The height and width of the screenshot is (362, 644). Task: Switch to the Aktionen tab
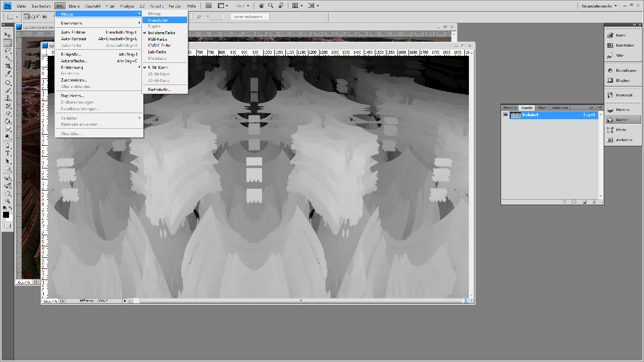pyautogui.click(x=560, y=108)
